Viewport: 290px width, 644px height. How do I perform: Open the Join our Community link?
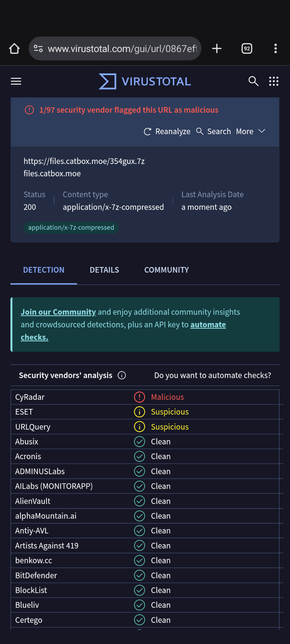pos(58,312)
